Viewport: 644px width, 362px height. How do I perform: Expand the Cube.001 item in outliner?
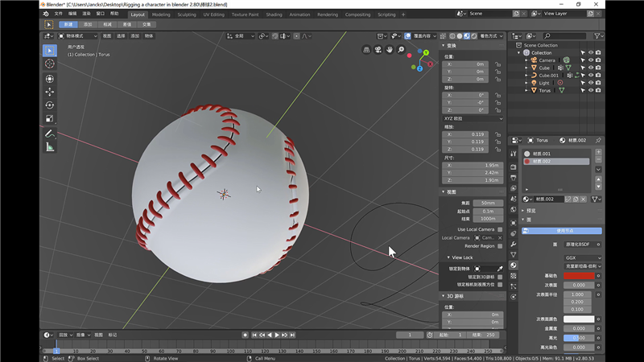pos(526,76)
